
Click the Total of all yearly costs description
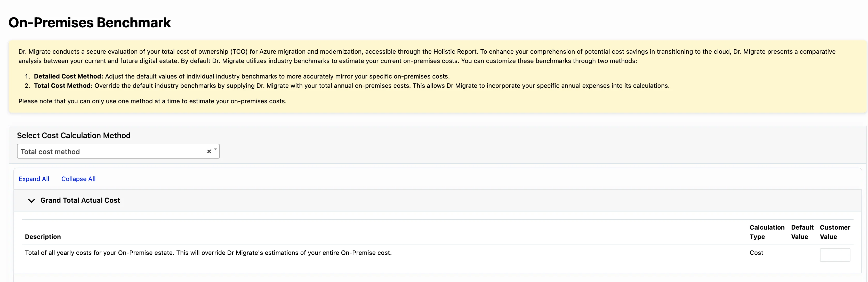click(208, 253)
